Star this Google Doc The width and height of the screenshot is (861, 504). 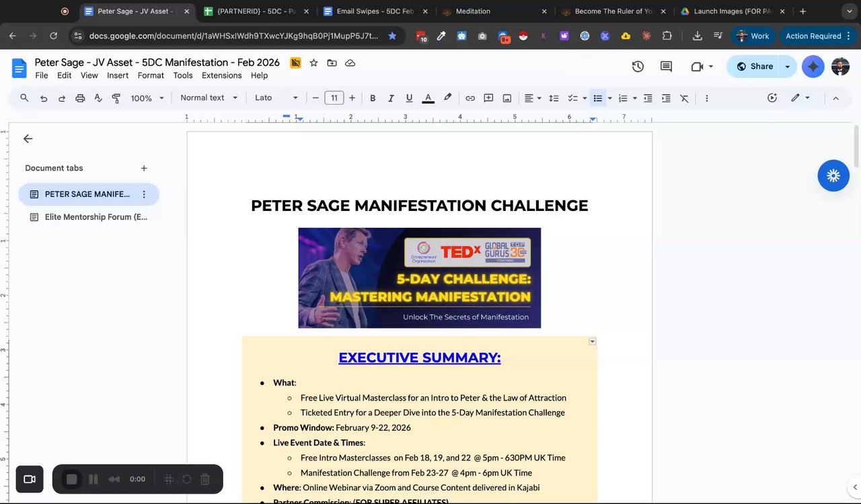pos(313,62)
